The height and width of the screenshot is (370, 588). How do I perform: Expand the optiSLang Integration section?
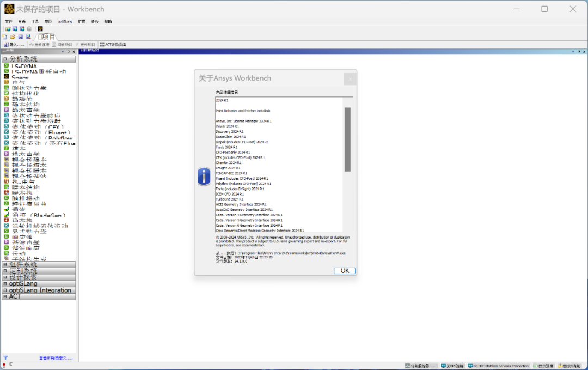[x=5, y=290]
